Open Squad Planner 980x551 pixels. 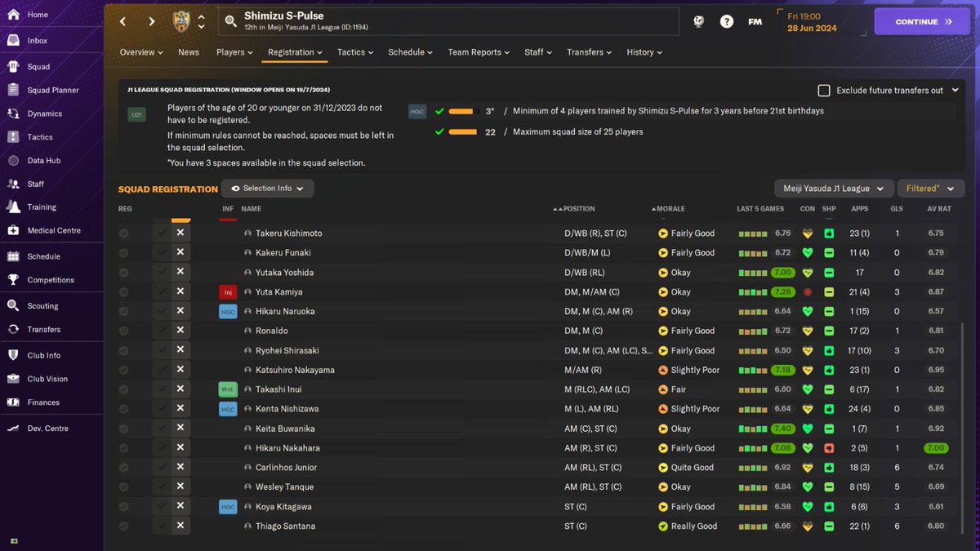(x=51, y=90)
